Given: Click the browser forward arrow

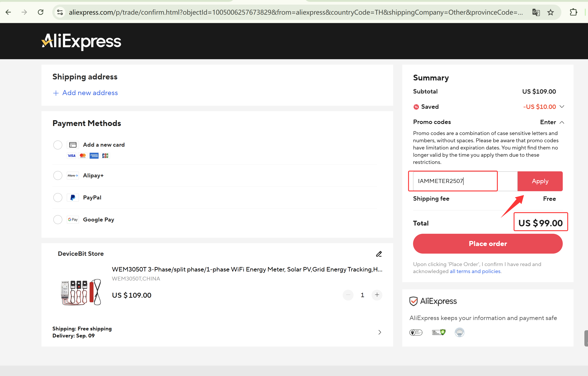Looking at the screenshot, I should pyautogui.click(x=24, y=12).
